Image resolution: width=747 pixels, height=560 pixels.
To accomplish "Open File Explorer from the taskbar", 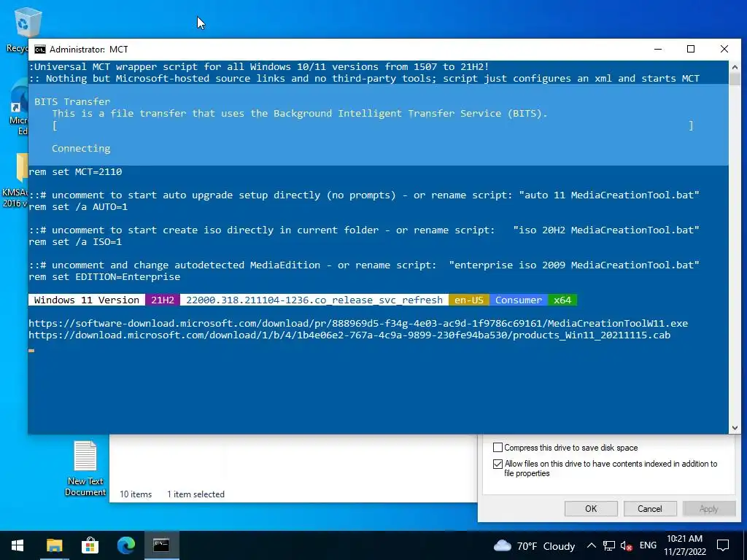I will pyautogui.click(x=54, y=545).
